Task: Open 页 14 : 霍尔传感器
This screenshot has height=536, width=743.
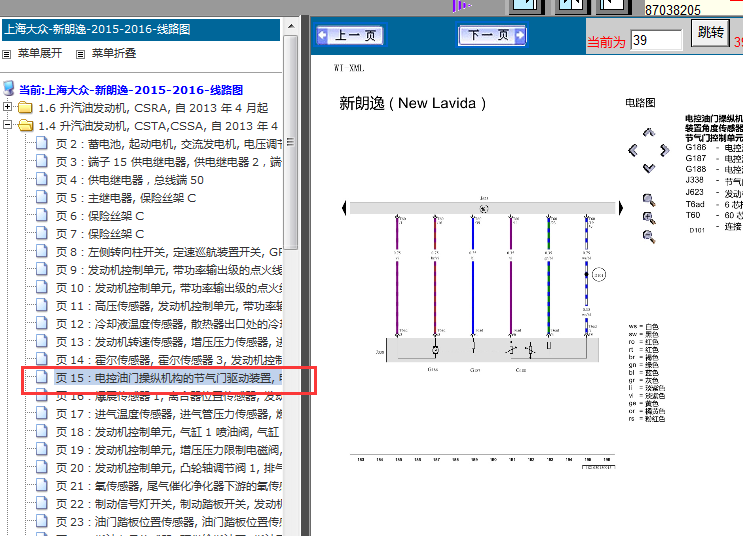Action: [169, 360]
